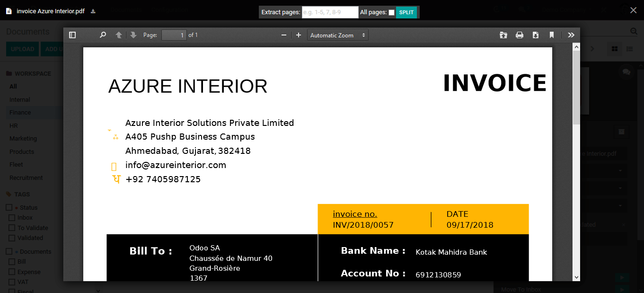Click the invoice date 09/17/2018

point(470,225)
